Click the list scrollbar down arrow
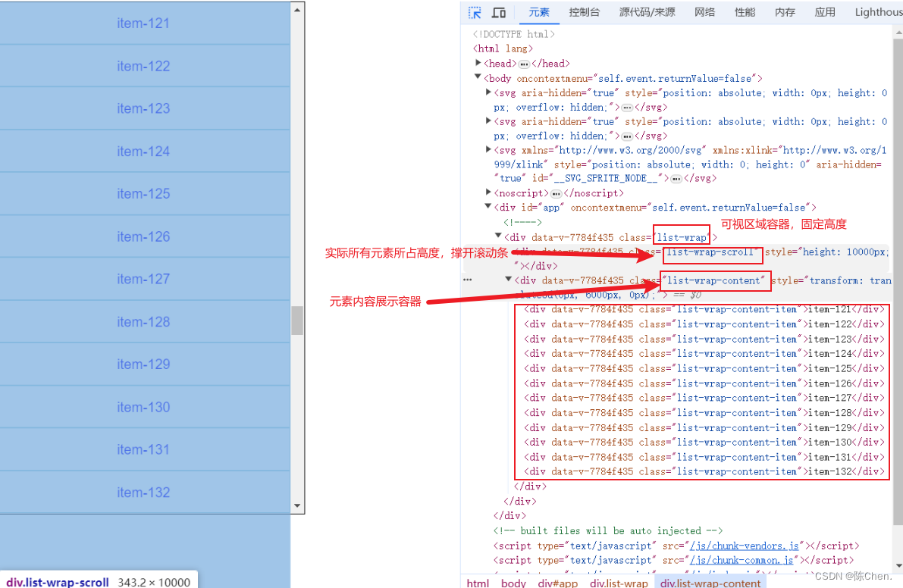The width and height of the screenshot is (903, 588). pyautogui.click(x=297, y=505)
